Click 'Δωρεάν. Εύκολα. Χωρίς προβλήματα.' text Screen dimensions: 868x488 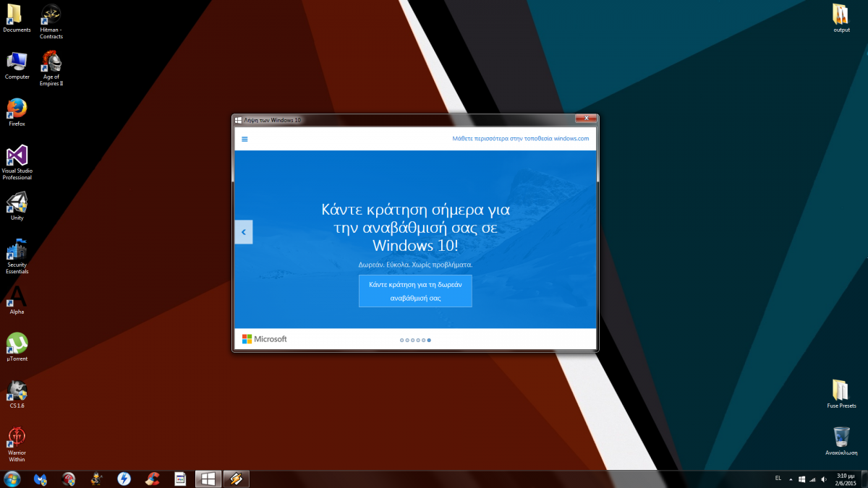point(415,265)
